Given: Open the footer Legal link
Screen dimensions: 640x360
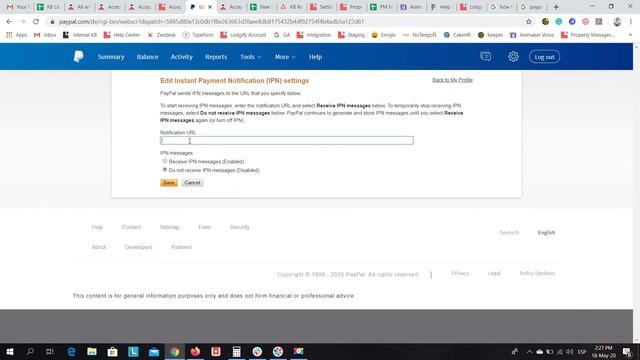Looking at the screenshot, I should click(x=494, y=273).
